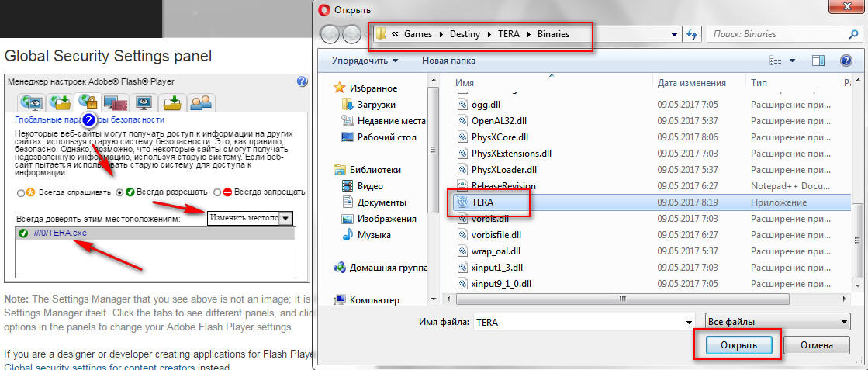Select 'Компьютер' in the navigation pane
This screenshot has width=868, height=370.
click(366, 300)
